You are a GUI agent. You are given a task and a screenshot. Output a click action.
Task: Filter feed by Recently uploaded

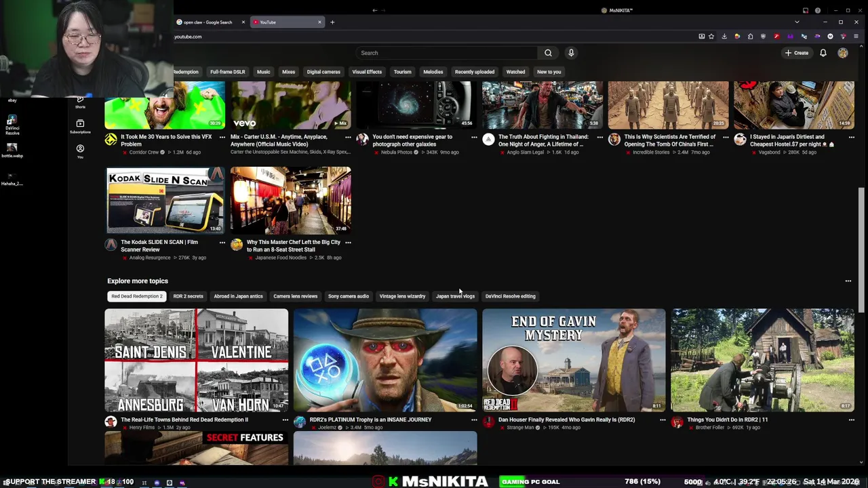[475, 72]
